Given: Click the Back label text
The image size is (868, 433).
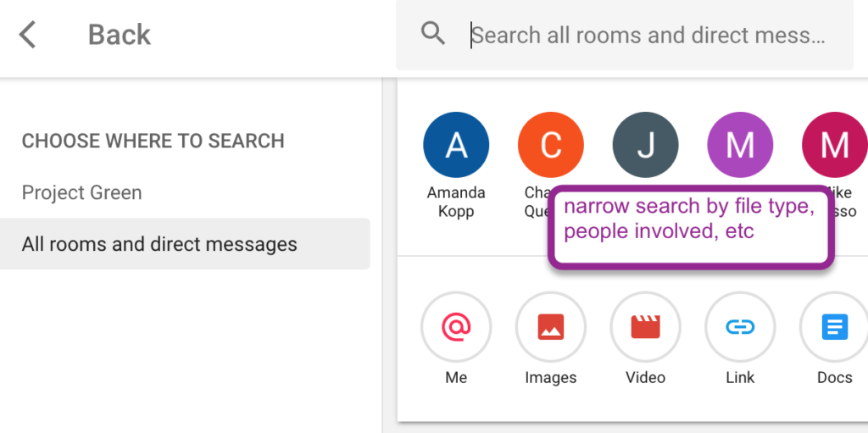Looking at the screenshot, I should coord(120,35).
